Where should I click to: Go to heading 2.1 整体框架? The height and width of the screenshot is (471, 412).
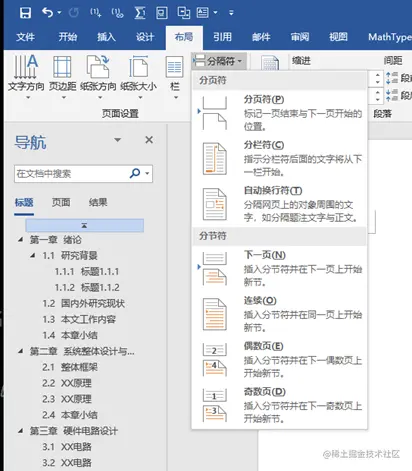[x=70, y=367]
